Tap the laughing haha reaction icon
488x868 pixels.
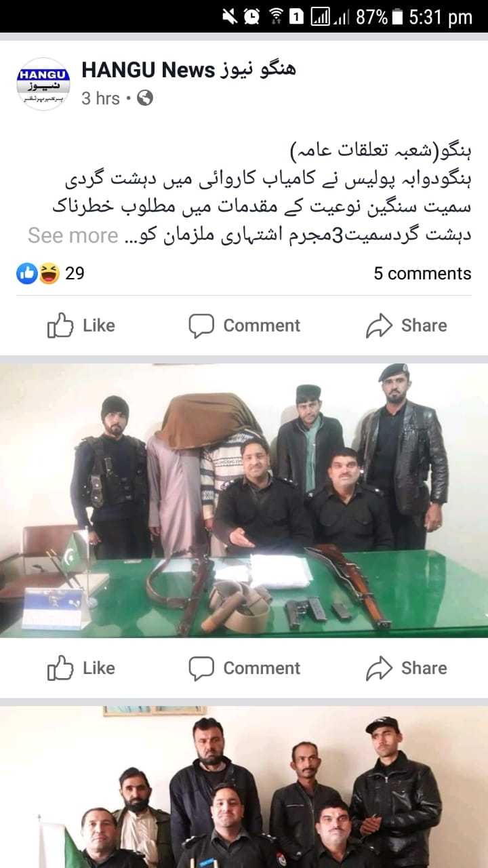click(49, 273)
